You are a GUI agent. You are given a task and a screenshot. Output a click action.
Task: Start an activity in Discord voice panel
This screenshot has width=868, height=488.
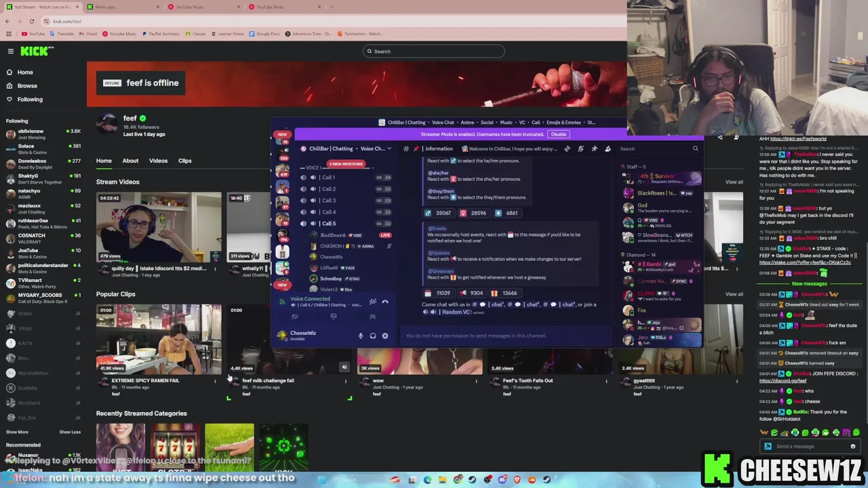[x=372, y=317]
